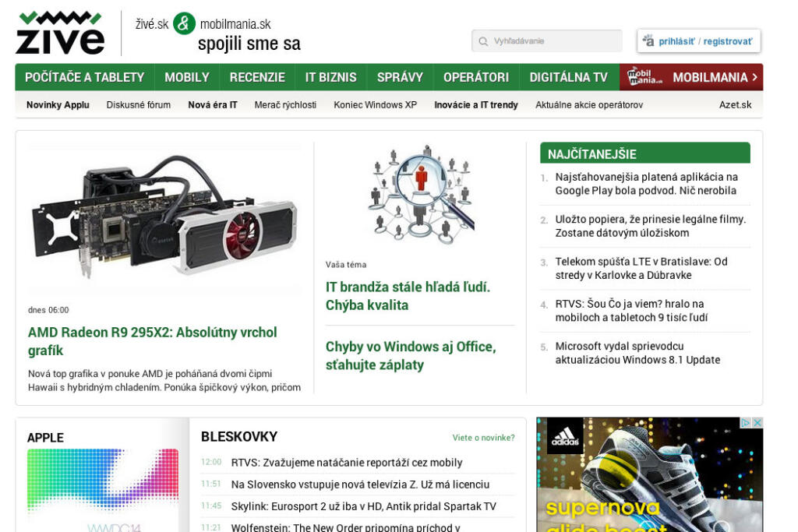This screenshot has height=532, width=798.
Task: Open Inovácie a IT trendy link
Action: [x=476, y=105]
